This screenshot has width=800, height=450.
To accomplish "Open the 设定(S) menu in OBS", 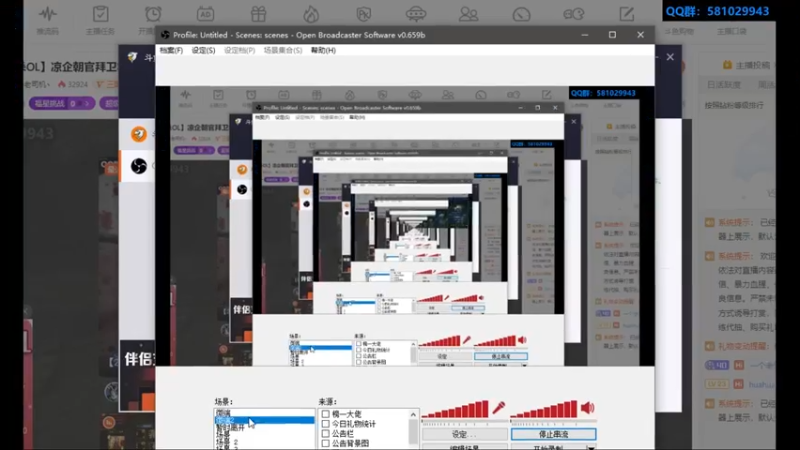I will [203, 51].
